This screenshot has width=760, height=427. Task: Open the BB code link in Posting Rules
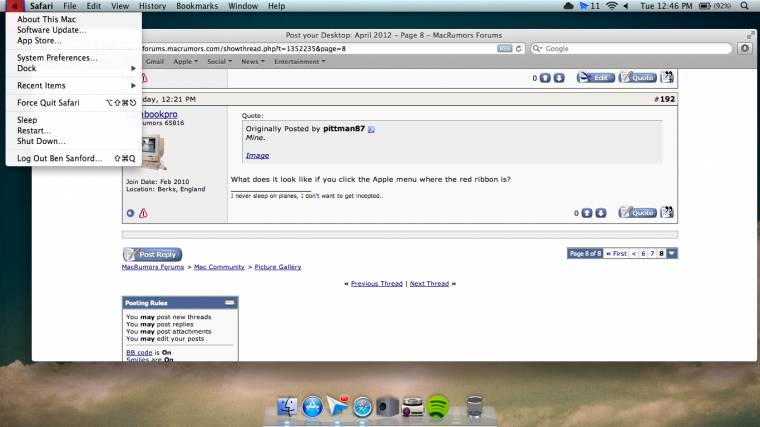click(x=139, y=352)
